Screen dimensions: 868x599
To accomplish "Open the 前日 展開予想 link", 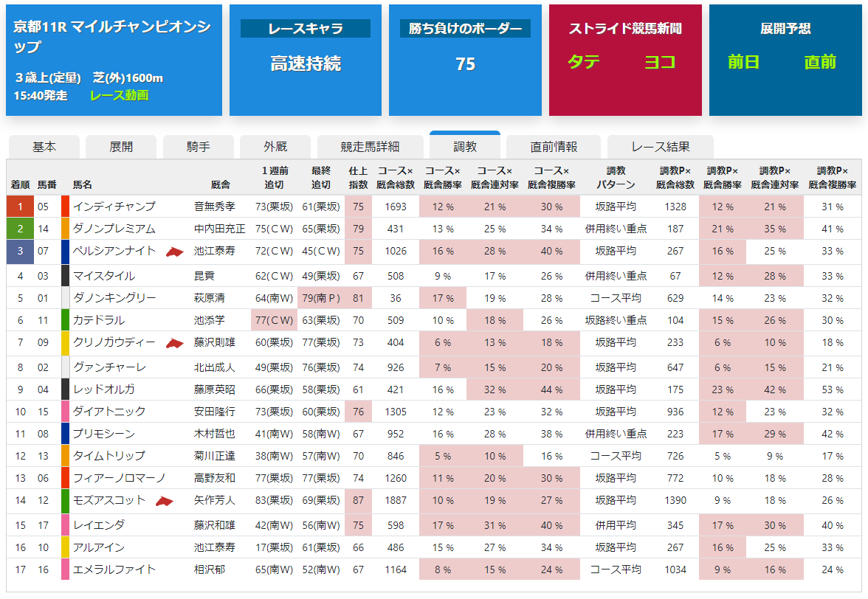I will pyautogui.click(x=743, y=61).
